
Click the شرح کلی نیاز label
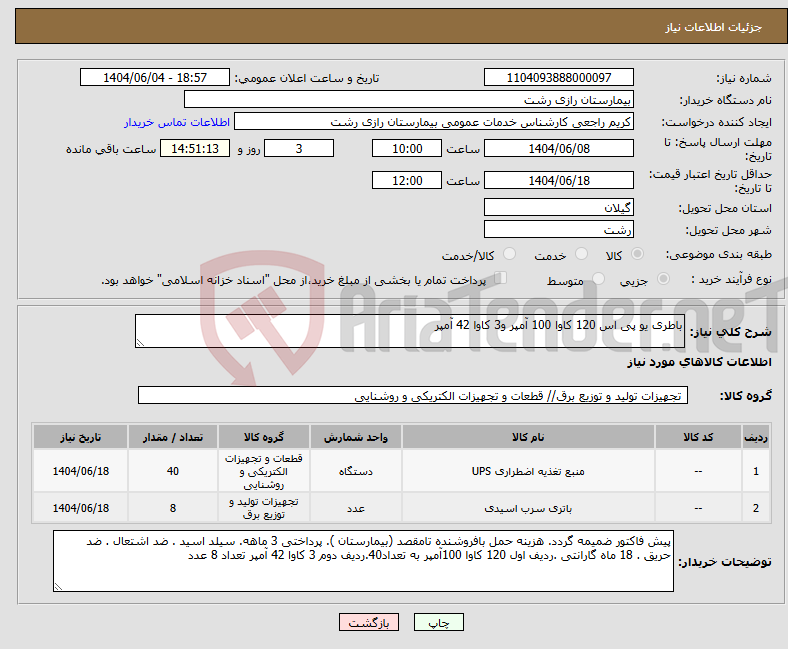click(731, 332)
